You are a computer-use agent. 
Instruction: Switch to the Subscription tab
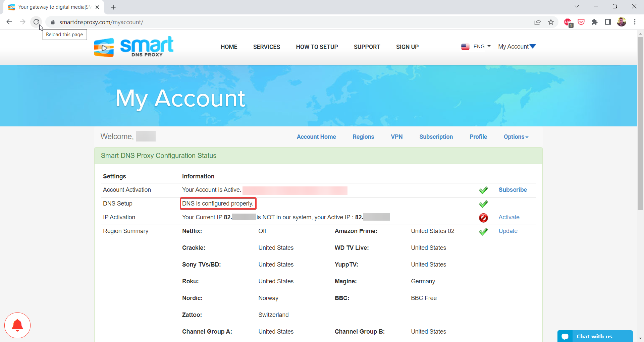(436, 137)
